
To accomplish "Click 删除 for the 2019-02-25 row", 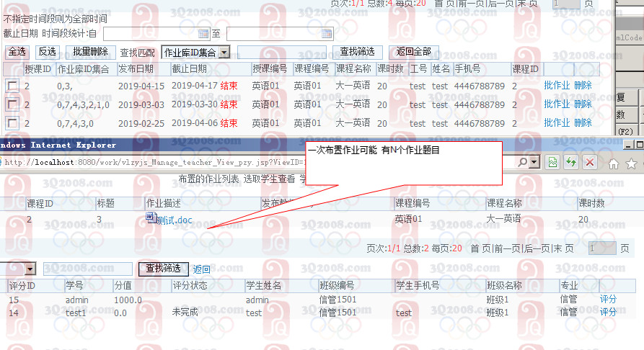I will [x=583, y=122].
